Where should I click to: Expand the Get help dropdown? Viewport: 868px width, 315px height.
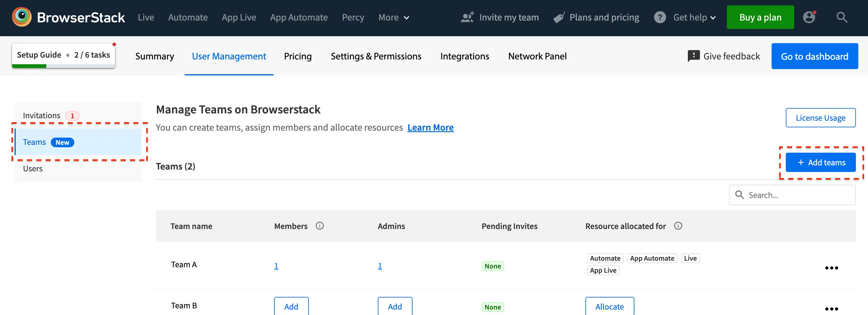(694, 17)
